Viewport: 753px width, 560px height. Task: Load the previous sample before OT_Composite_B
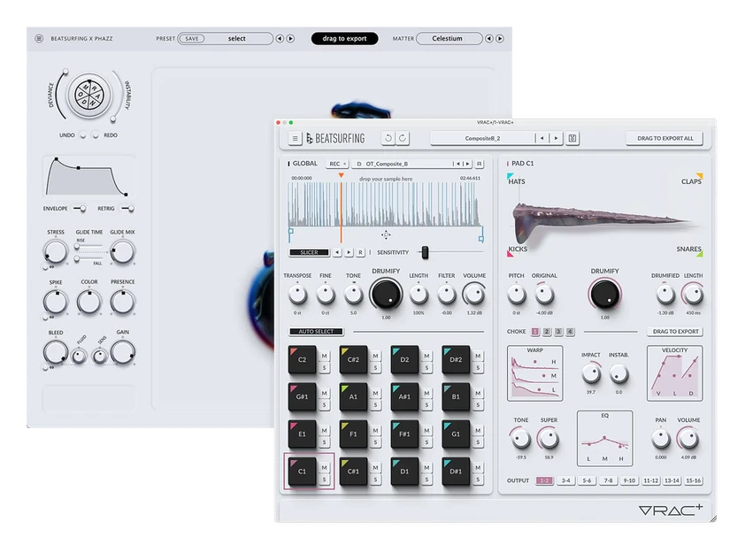(457, 164)
